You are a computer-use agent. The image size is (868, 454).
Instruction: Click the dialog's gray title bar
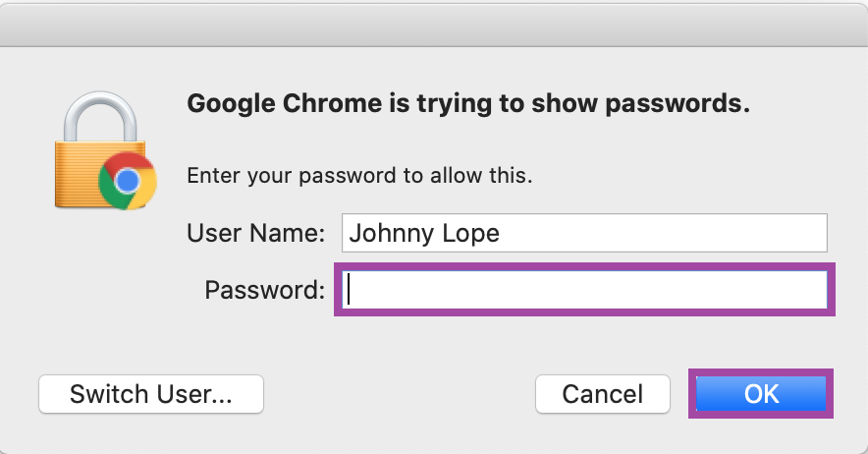(x=434, y=25)
